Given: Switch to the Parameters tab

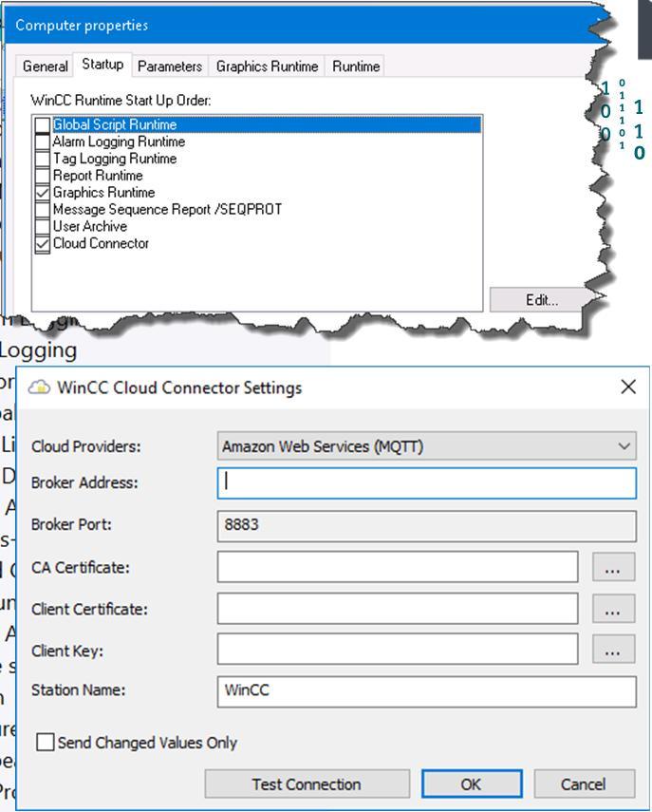Looking at the screenshot, I should [170, 66].
